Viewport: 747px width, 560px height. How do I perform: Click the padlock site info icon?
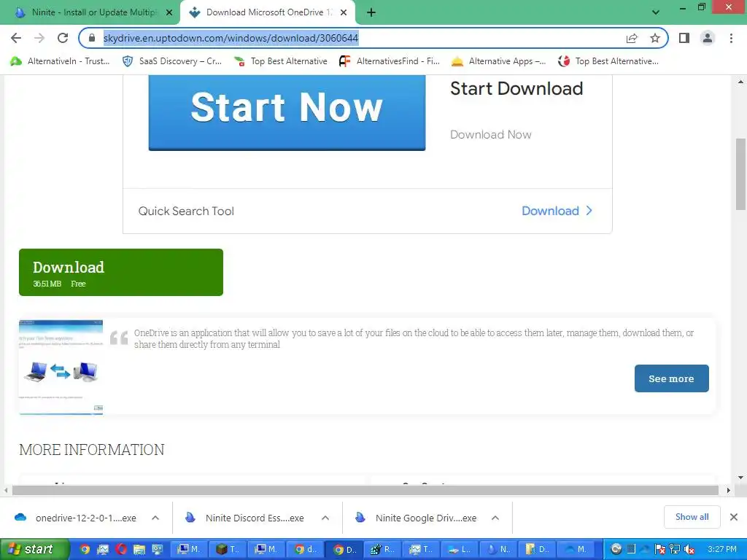[92, 38]
